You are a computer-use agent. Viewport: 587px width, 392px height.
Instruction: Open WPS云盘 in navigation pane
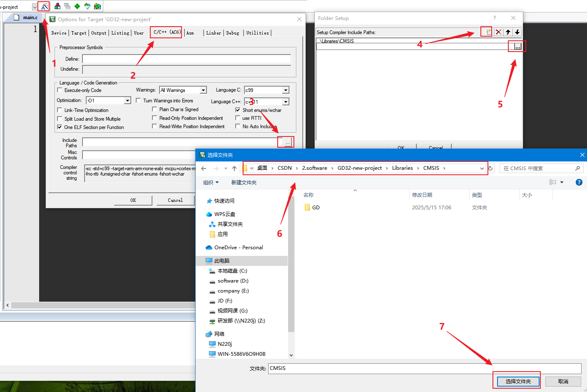[x=225, y=214]
